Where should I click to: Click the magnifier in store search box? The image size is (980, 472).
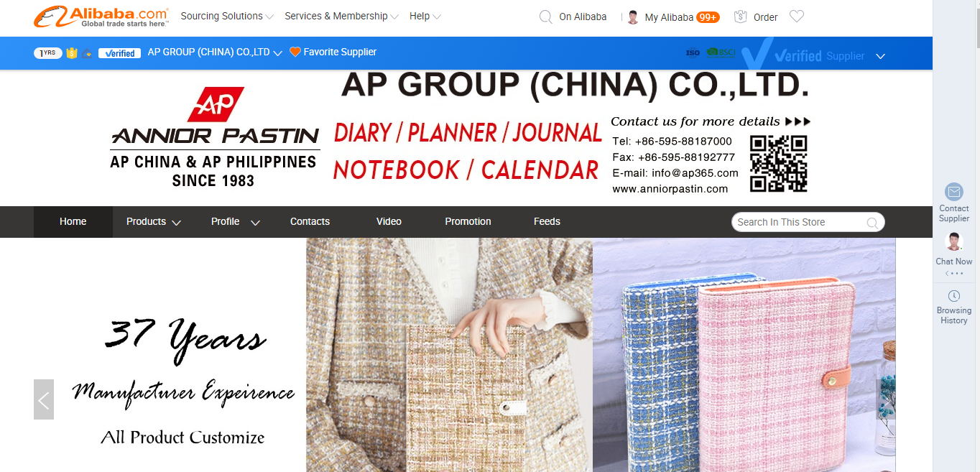point(872,223)
